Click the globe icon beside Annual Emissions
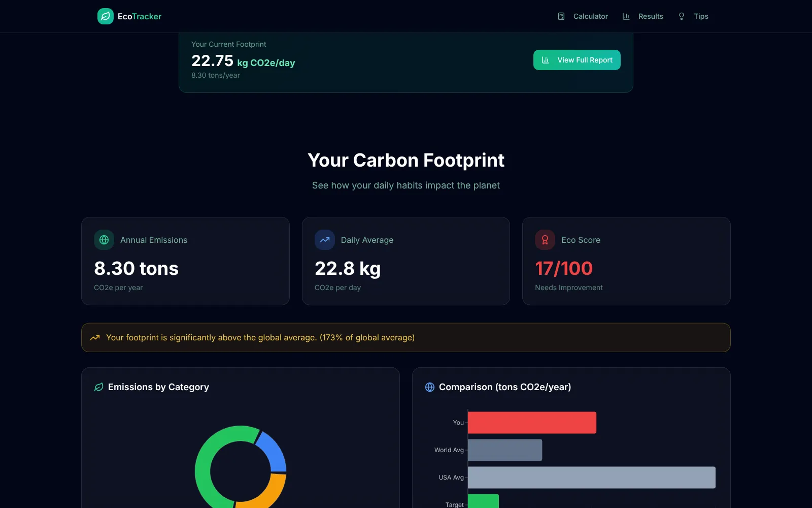Screen dimensions: 812x508 pyautogui.click(x=104, y=240)
